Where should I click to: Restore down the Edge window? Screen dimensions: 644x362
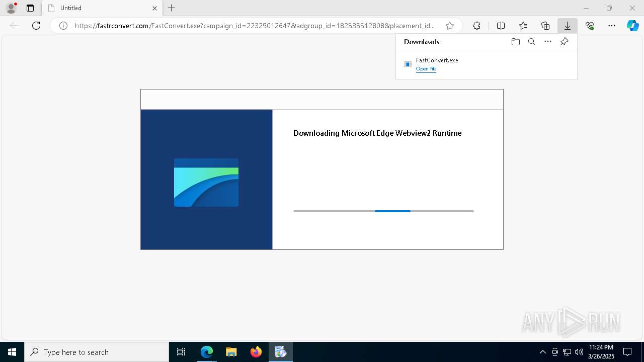[609, 8]
